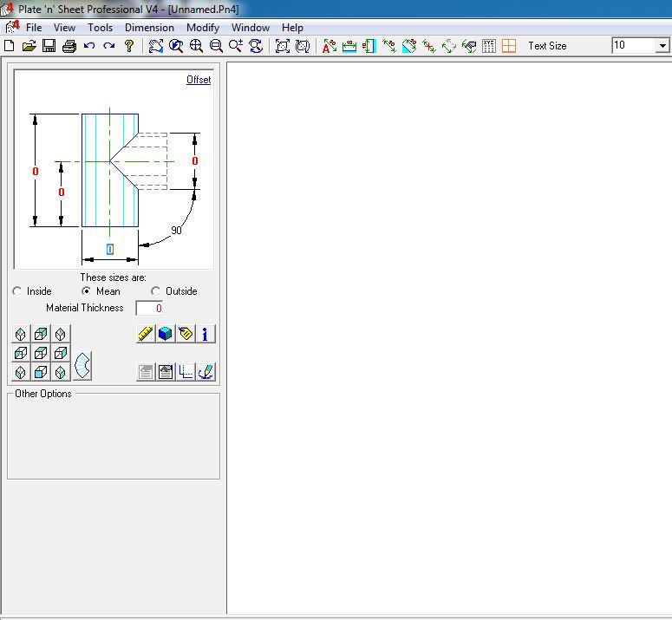
Task: Select the right side view cube icon
Action: tap(61, 353)
